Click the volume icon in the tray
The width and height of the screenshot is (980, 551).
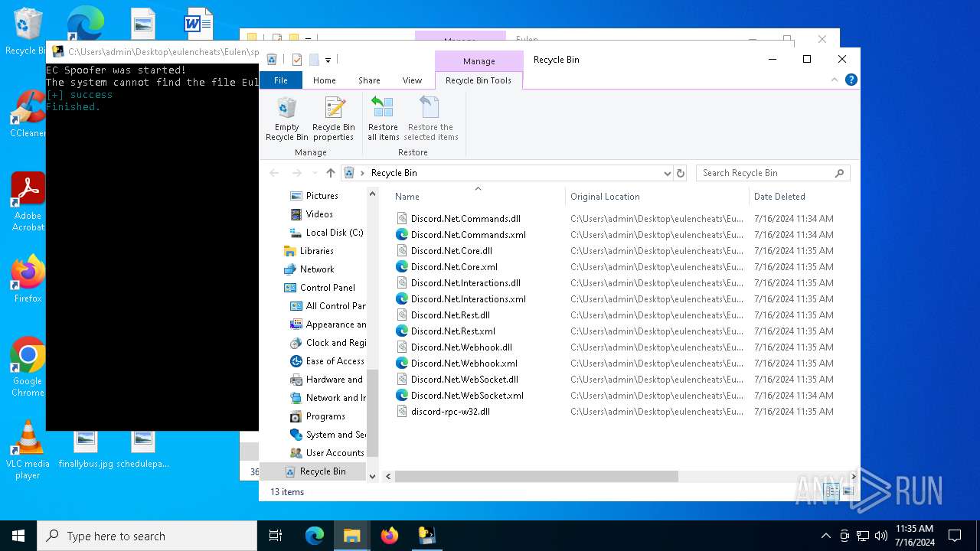[881, 536]
